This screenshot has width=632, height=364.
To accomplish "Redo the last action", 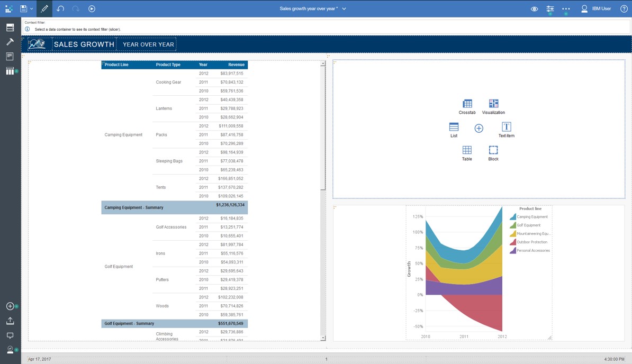I will coord(75,8).
